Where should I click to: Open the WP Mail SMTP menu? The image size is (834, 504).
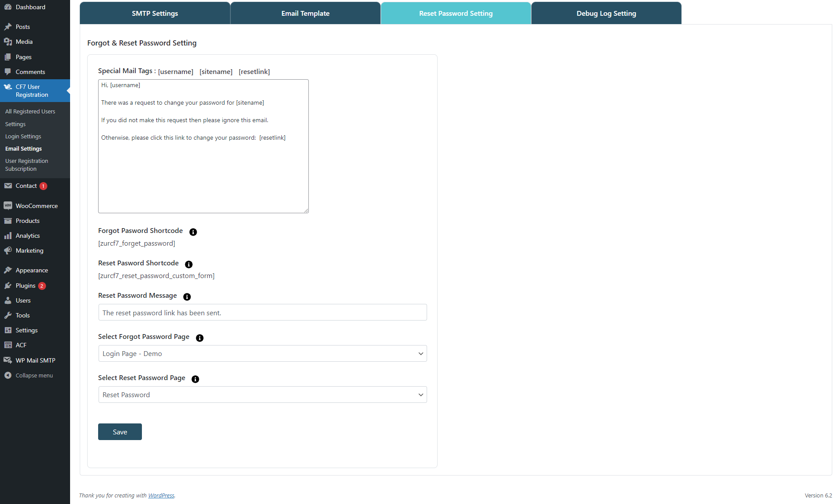(35, 360)
